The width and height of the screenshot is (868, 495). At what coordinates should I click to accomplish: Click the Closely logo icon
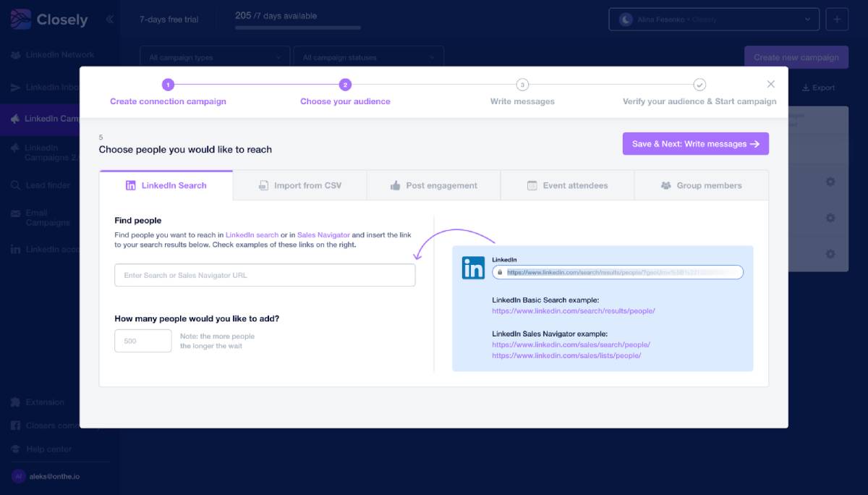pos(21,20)
